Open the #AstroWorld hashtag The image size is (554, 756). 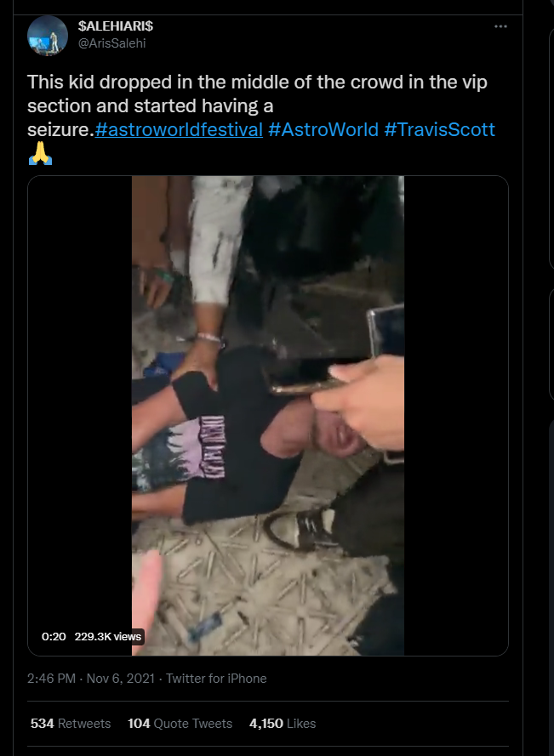point(323,130)
